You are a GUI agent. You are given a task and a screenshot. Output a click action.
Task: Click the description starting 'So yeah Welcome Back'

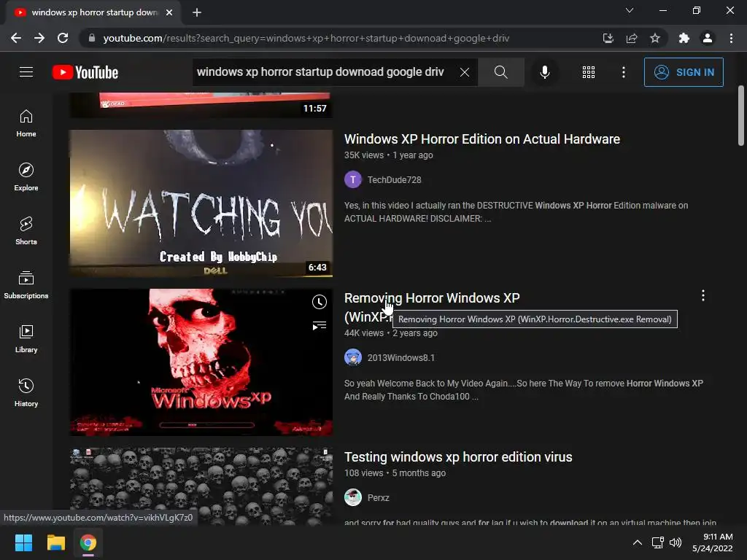click(524, 390)
